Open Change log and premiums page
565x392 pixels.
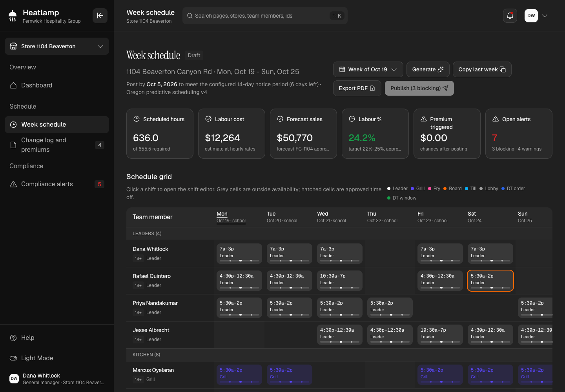[x=57, y=145]
